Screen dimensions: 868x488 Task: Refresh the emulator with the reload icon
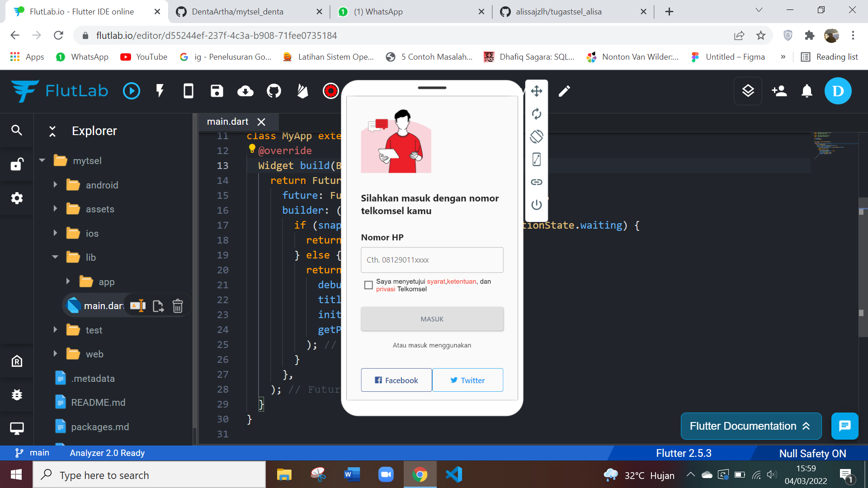tap(537, 114)
